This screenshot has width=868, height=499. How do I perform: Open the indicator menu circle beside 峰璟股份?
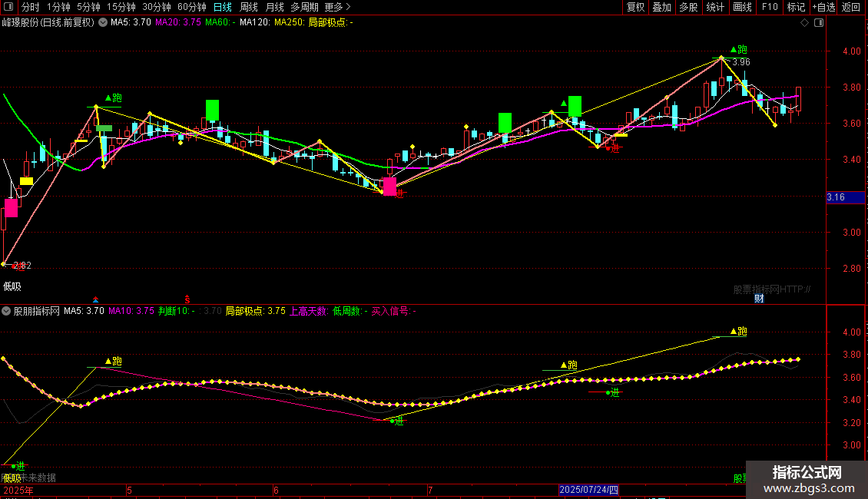pos(103,23)
